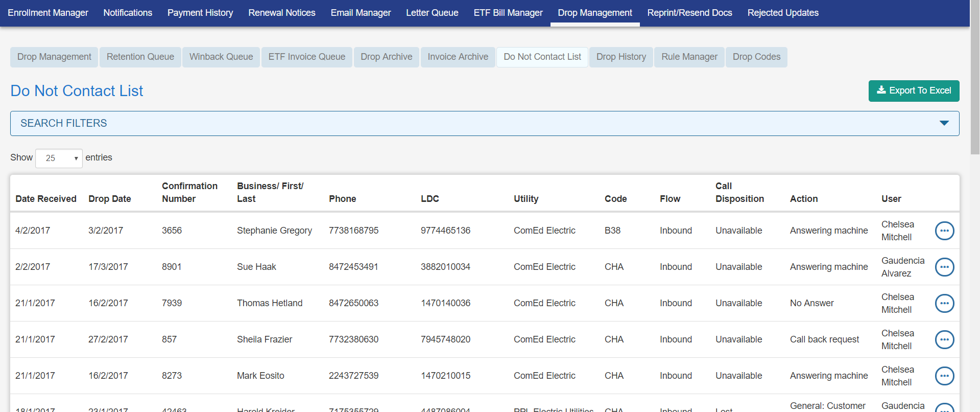Switch to ETF Invoice Queue tab

click(x=307, y=57)
